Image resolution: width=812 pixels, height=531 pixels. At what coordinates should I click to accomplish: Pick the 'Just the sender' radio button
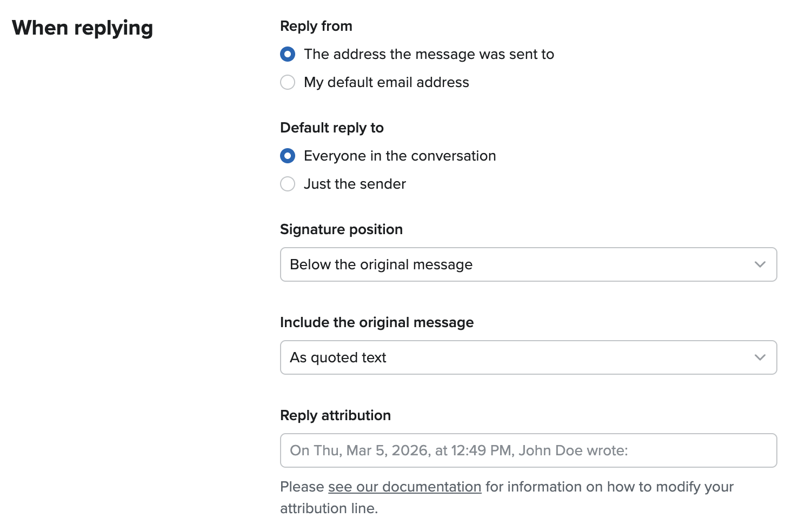tap(288, 184)
